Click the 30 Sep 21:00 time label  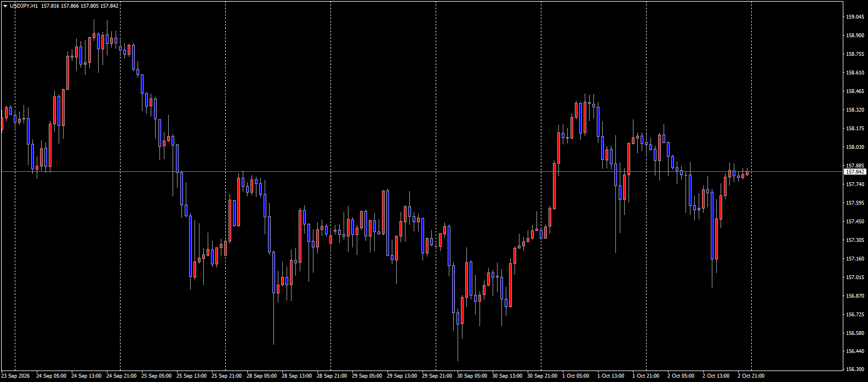click(x=542, y=376)
